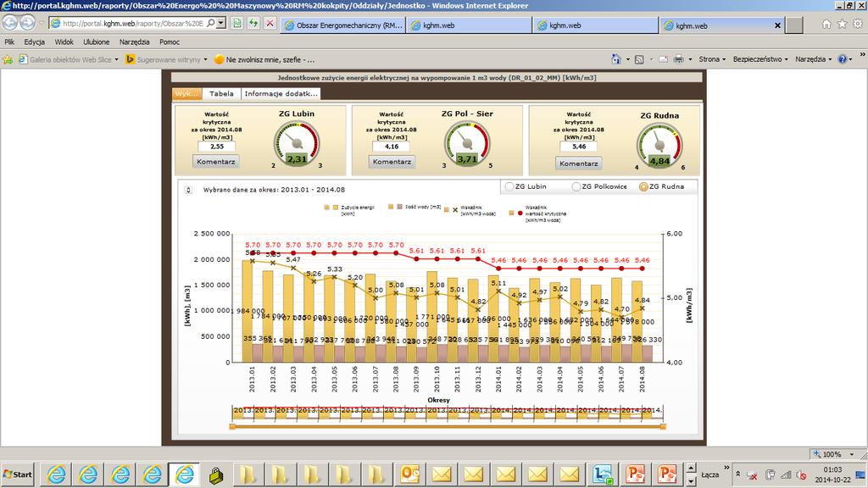Open Lync from the taskbar
This screenshot has height=488, width=868.
pyautogui.click(x=603, y=474)
